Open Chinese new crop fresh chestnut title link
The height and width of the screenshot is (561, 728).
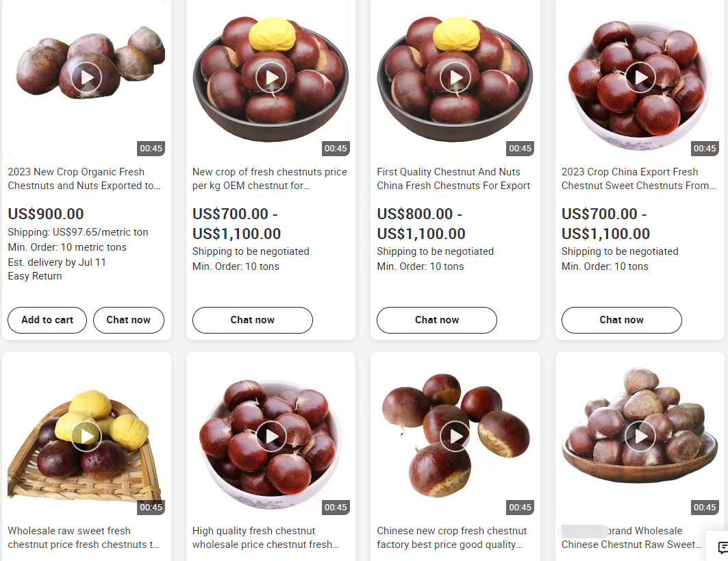(452, 537)
